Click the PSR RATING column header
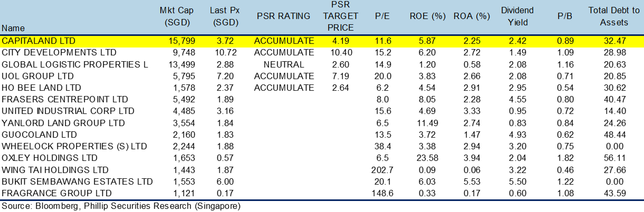Viewport: 644px width, 212px height. click(283, 16)
